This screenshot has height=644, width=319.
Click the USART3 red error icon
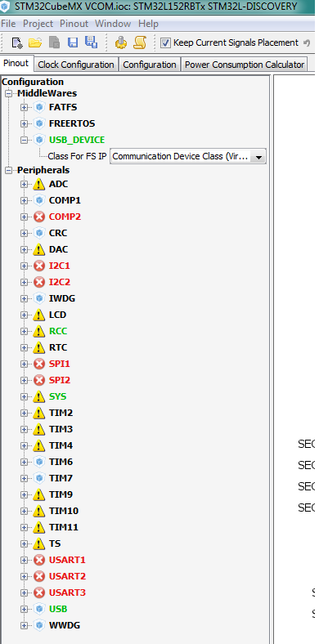[39, 593]
